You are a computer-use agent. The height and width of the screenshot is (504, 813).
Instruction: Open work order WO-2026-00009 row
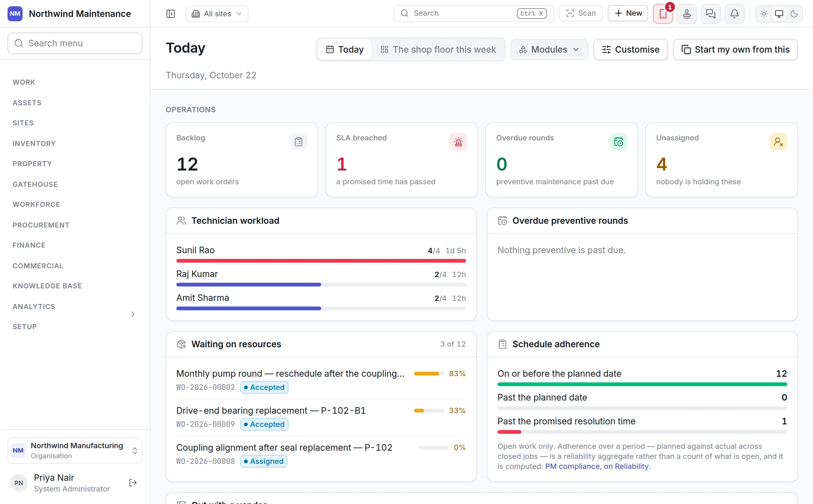321,417
